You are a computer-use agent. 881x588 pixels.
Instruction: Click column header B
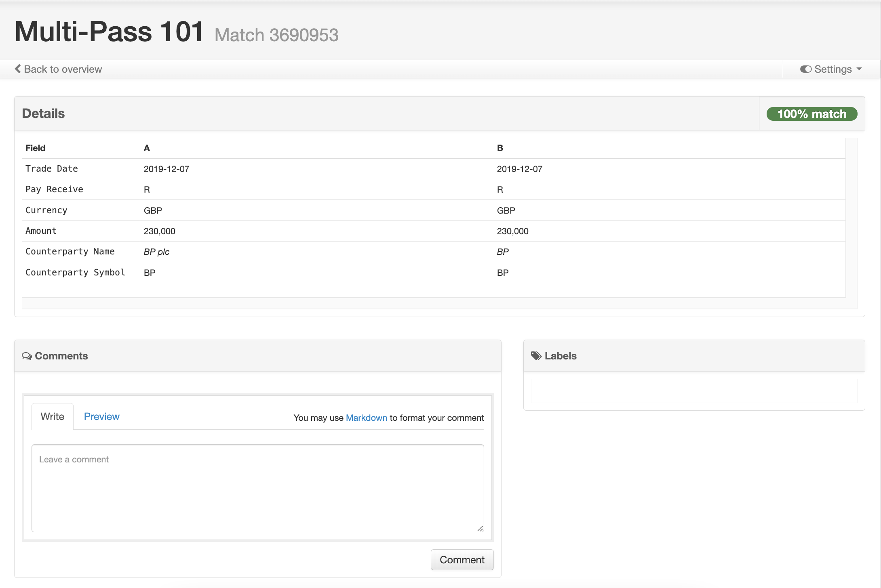[x=500, y=148]
